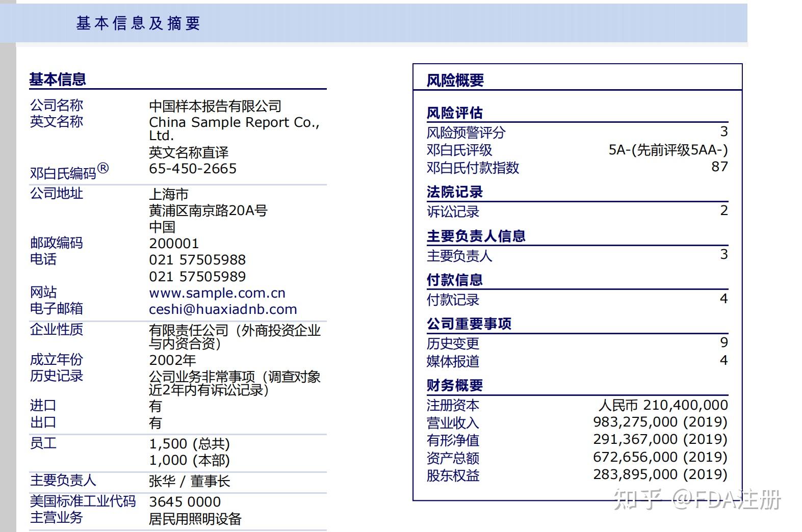Image resolution: width=802 pixels, height=532 pixels.
Task: Select tangible net worth 291,367,000 (2019)
Action: pos(661,439)
